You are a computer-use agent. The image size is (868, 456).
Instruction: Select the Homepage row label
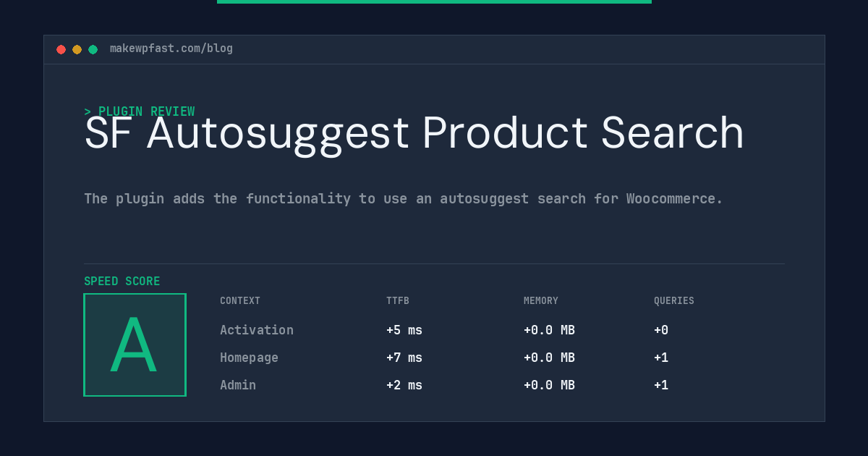click(249, 358)
